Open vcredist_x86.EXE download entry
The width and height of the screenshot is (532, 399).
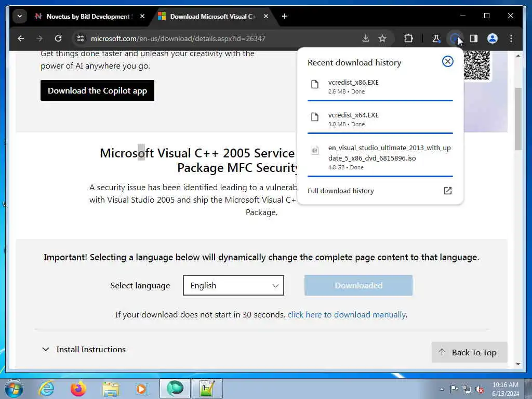click(x=380, y=87)
